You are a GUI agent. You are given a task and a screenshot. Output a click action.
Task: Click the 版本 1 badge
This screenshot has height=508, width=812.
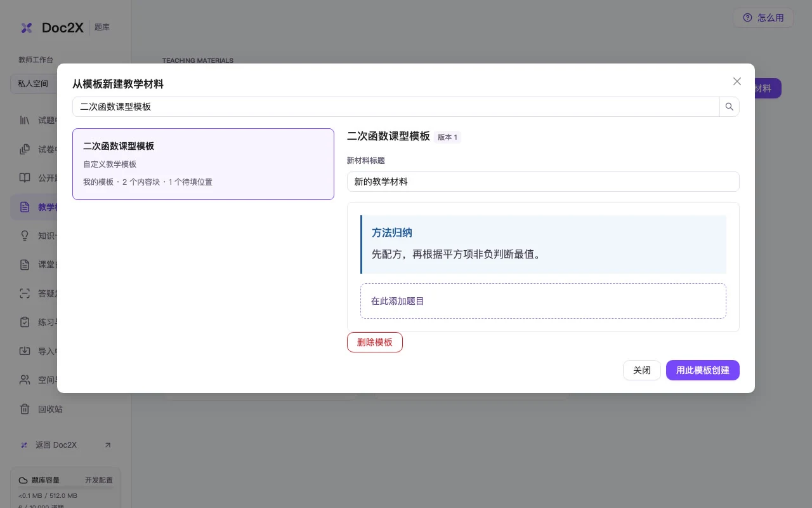click(x=448, y=137)
